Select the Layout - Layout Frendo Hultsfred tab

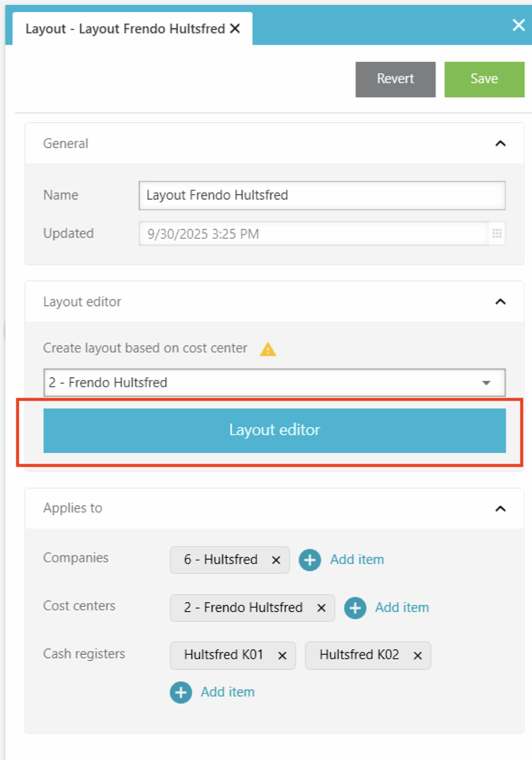click(x=124, y=28)
